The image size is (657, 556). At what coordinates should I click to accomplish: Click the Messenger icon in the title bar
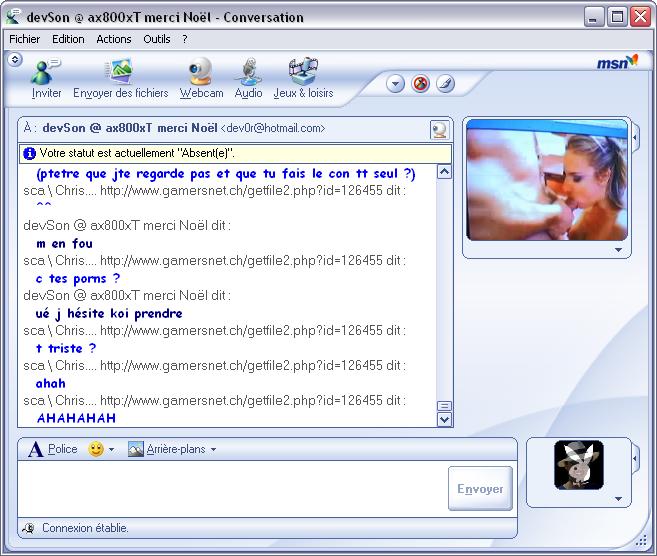pyautogui.click(x=13, y=17)
